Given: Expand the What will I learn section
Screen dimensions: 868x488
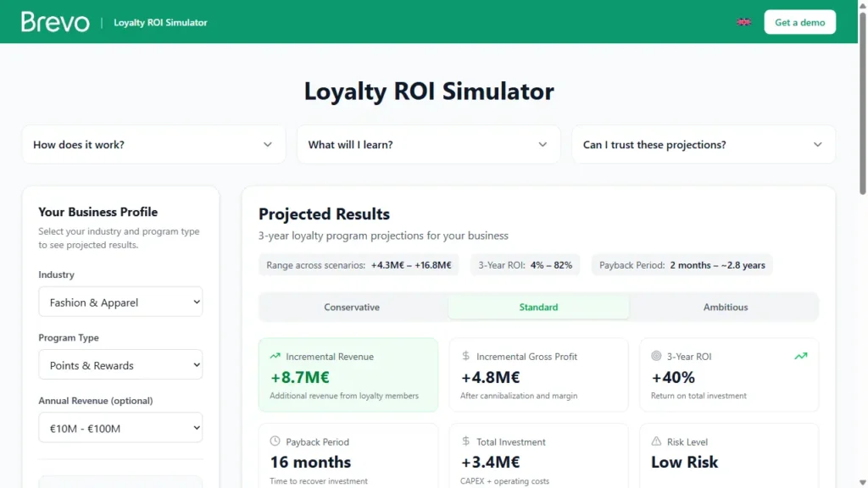Looking at the screenshot, I should pyautogui.click(x=428, y=144).
